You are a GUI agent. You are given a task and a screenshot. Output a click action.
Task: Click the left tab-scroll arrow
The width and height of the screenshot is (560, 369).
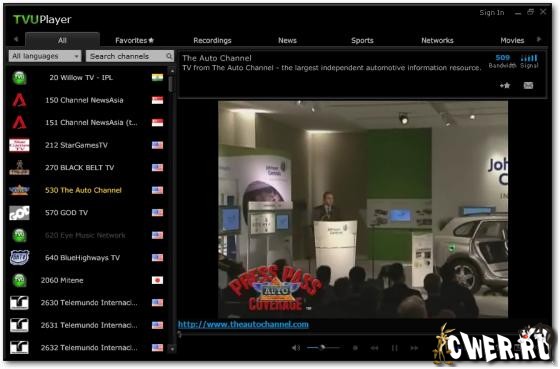point(16,39)
